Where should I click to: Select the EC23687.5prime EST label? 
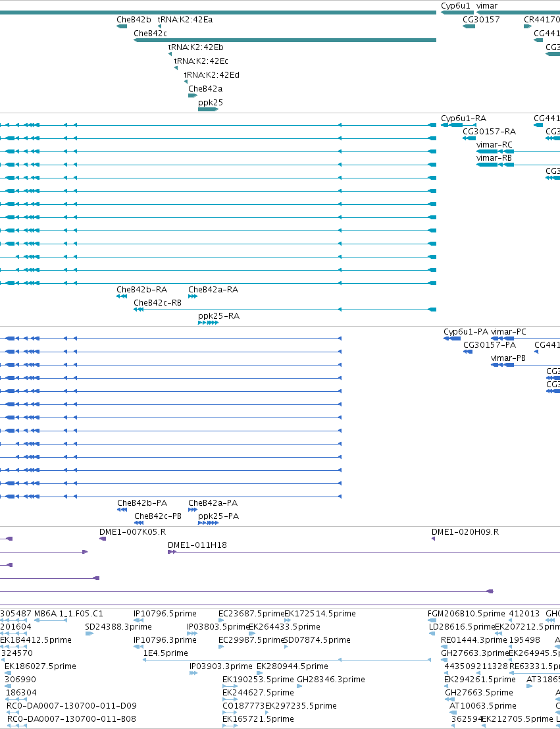251,614
